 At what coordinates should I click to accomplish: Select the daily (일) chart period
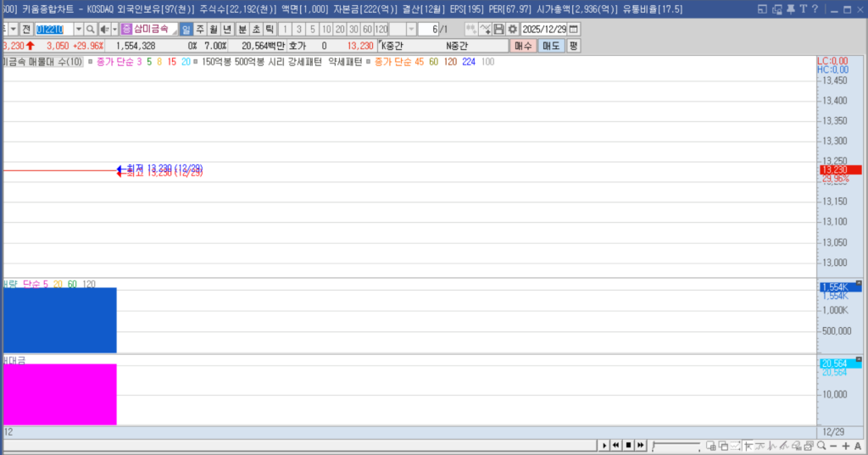186,29
